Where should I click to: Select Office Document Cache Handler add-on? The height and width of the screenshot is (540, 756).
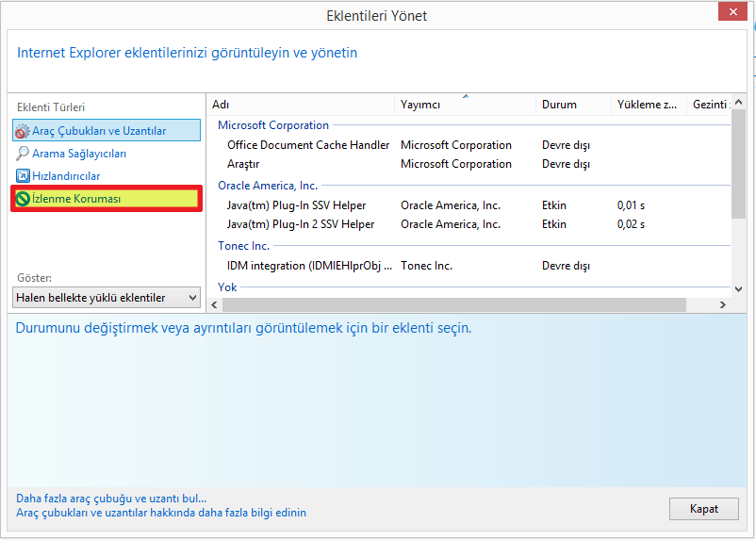tap(308, 145)
